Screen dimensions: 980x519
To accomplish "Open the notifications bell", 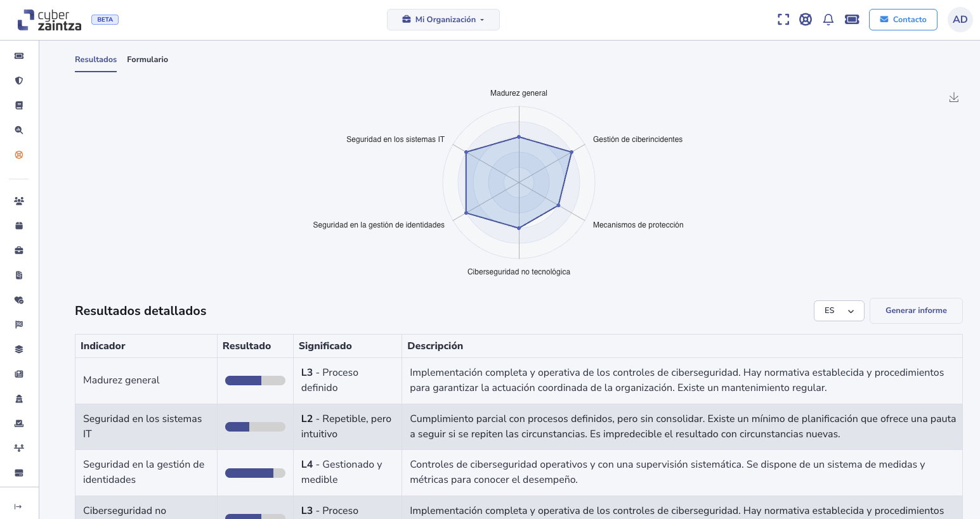I will 828,20.
